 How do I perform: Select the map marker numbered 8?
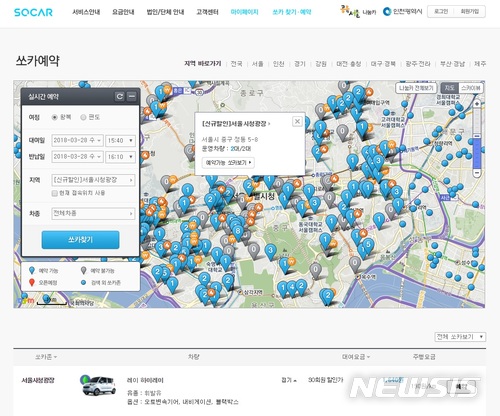(238, 232)
